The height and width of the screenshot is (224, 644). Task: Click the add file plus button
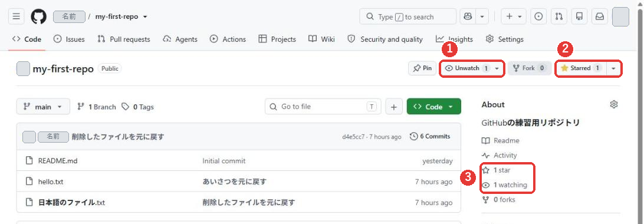click(x=394, y=107)
